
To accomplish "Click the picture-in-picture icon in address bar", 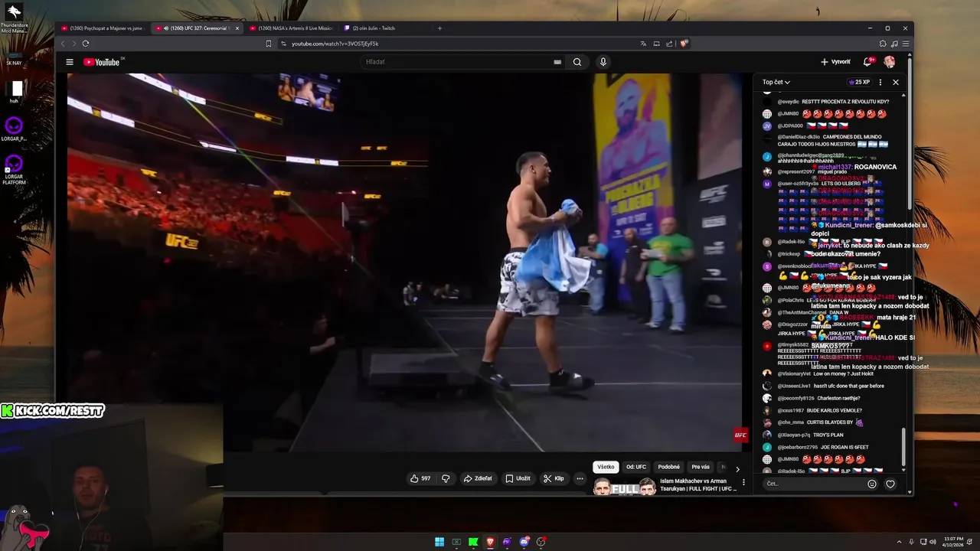I will pyautogui.click(x=657, y=44).
